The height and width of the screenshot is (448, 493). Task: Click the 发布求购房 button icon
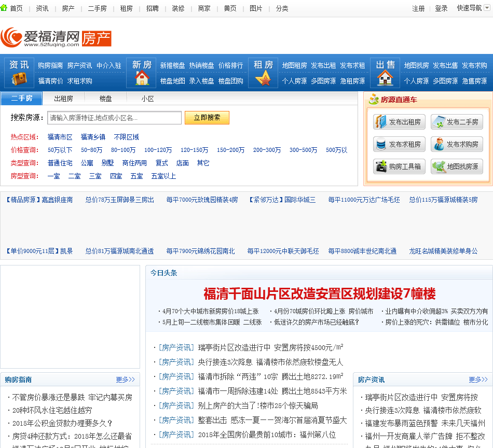pyautogui.click(x=439, y=144)
